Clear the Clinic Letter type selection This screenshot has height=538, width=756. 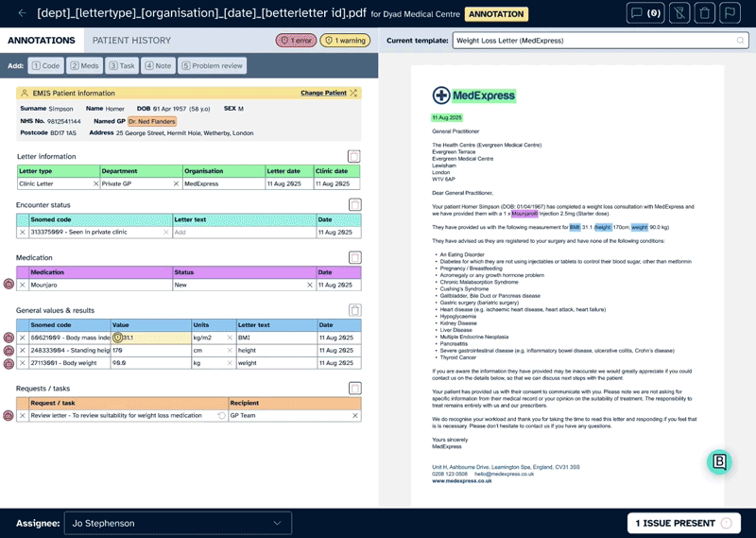pos(95,183)
